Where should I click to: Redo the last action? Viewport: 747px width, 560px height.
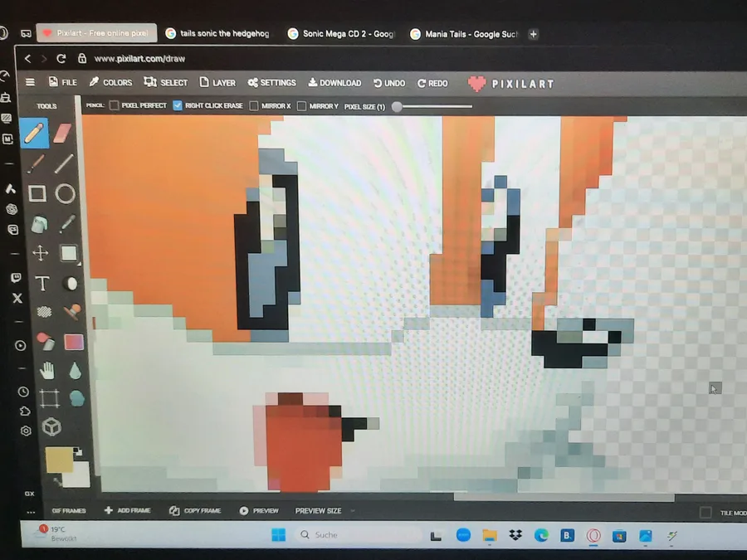pyautogui.click(x=432, y=83)
